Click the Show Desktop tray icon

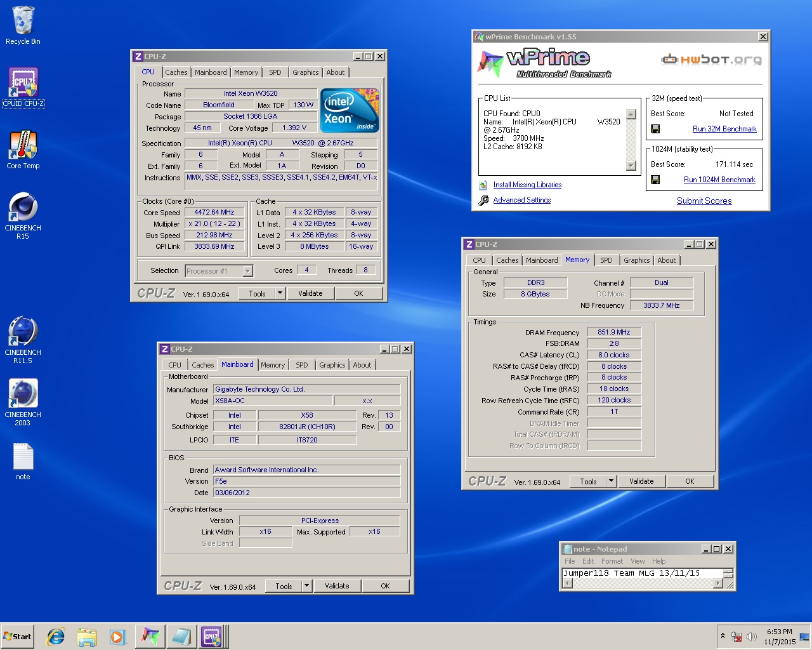[804, 637]
